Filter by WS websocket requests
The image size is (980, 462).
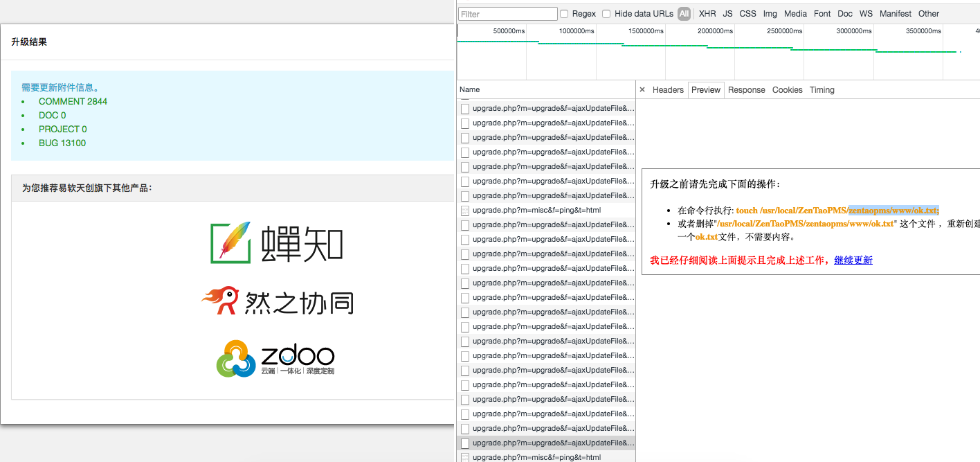[x=866, y=14]
